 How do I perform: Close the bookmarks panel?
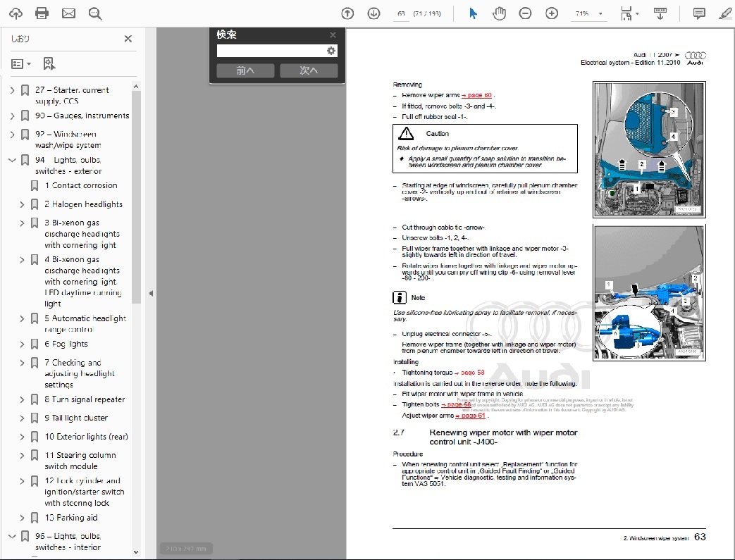coord(128,39)
